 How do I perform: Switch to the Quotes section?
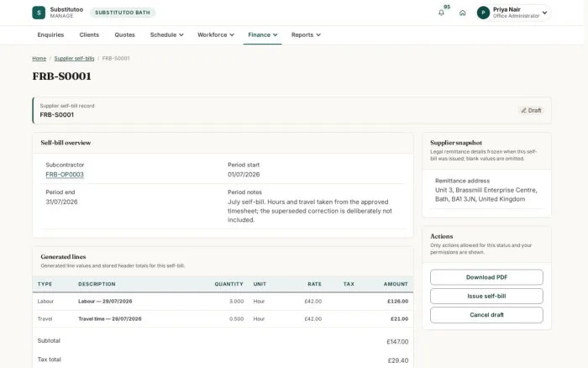coord(124,35)
